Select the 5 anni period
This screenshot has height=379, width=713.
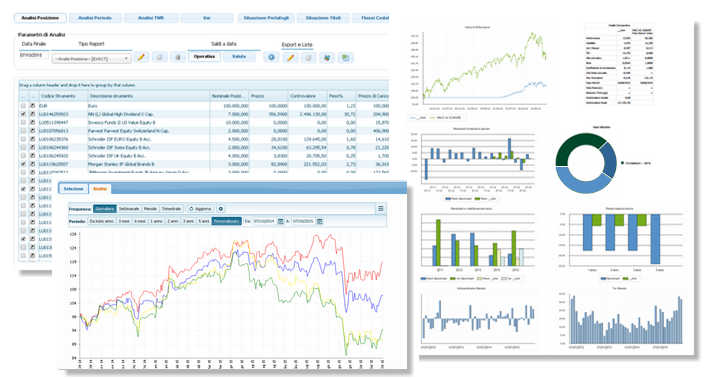[x=204, y=221]
